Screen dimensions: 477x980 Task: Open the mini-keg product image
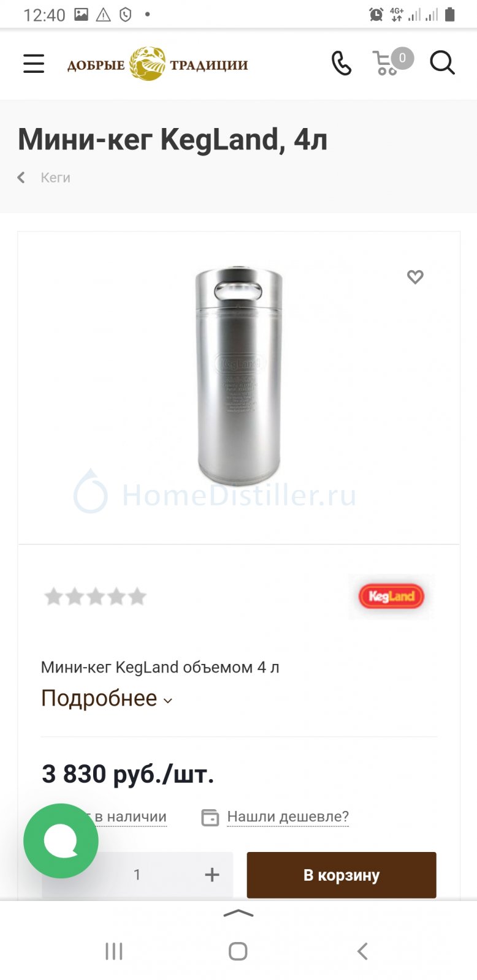coord(238,375)
